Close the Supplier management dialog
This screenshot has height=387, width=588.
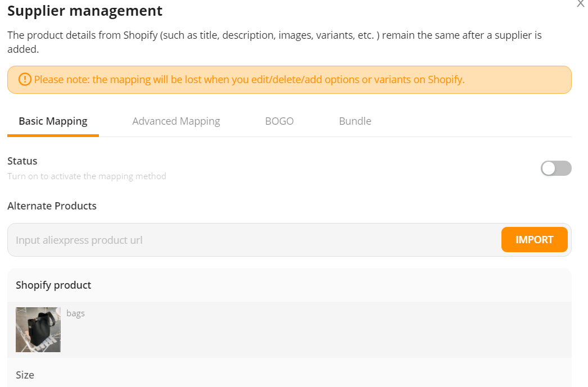coord(581,3)
